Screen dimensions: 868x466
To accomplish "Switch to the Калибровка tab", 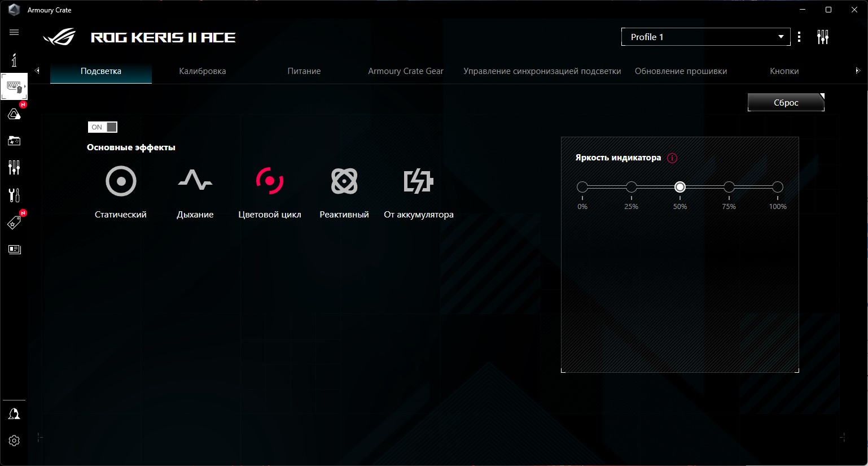I will (203, 71).
